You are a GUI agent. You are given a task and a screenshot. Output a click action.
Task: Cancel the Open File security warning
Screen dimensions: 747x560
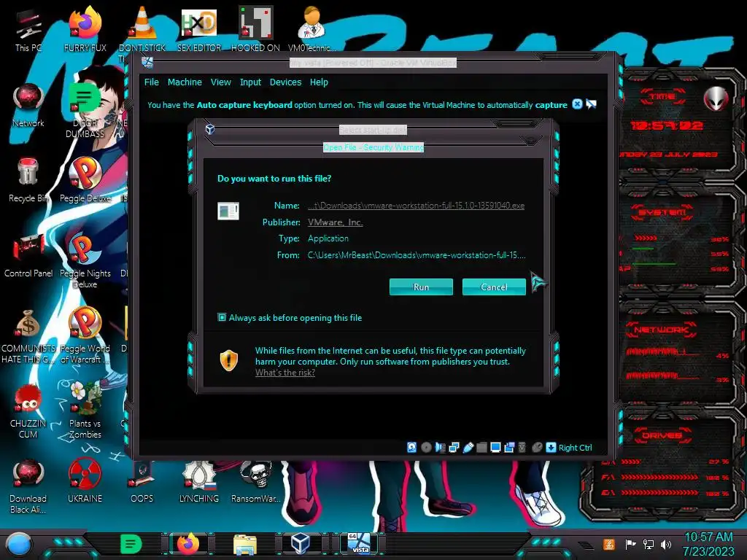[x=494, y=287]
